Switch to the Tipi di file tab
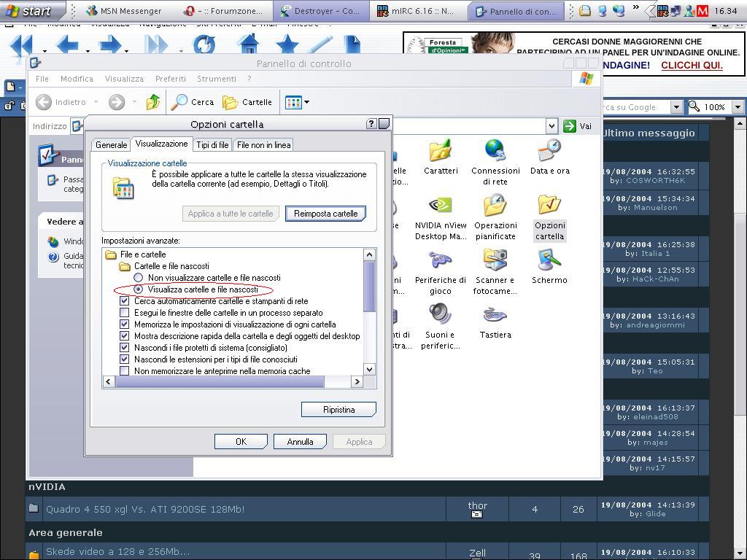747x560 pixels. (212, 145)
